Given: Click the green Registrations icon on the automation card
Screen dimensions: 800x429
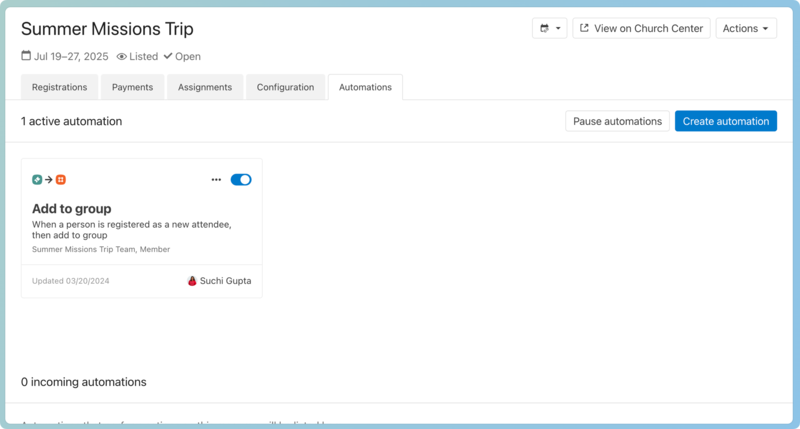Looking at the screenshot, I should click(37, 180).
